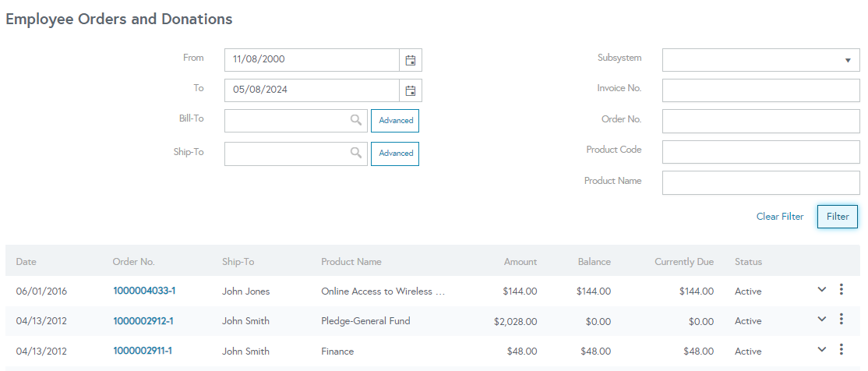Open Advanced search for Ship-To
This screenshot has width=868, height=371.
pyautogui.click(x=395, y=154)
